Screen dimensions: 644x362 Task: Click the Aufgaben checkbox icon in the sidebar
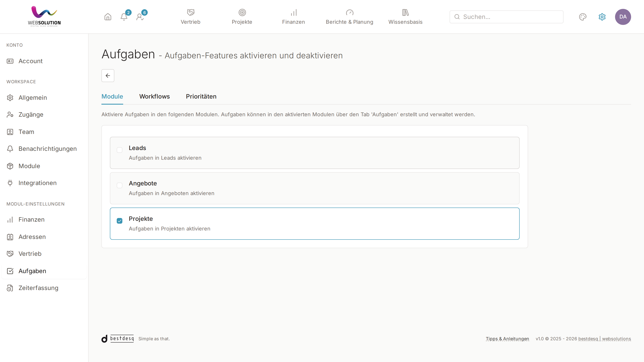(x=10, y=271)
